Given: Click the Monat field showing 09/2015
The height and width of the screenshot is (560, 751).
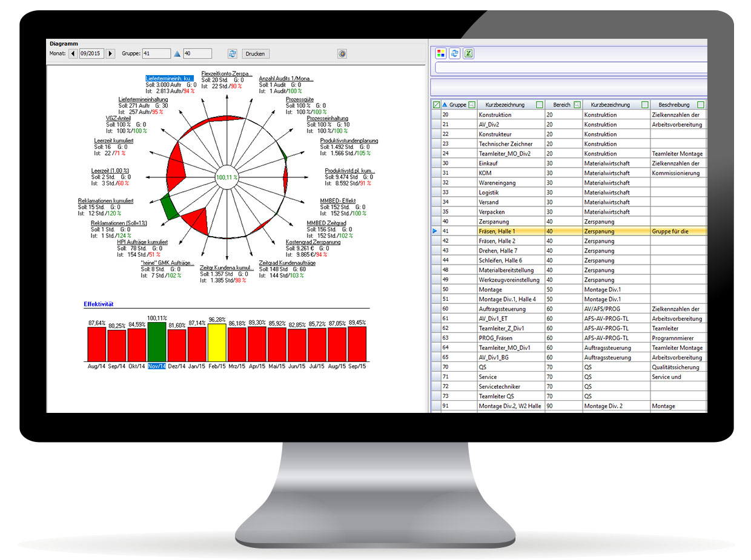Looking at the screenshot, I should [92, 54].
